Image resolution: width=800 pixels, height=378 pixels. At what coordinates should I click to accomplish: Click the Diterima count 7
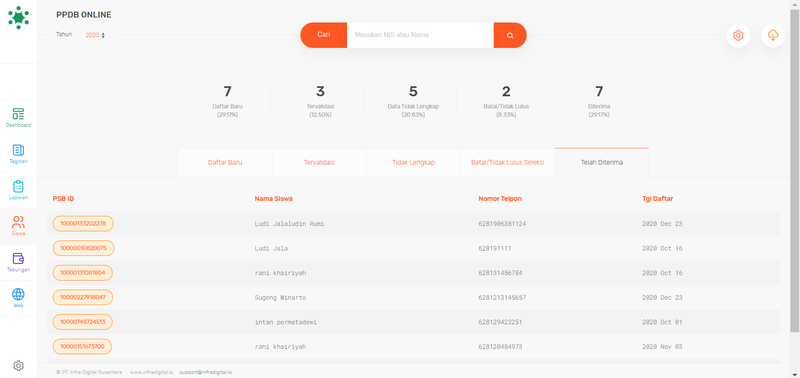pyautogui.click(x=599, y=92)
